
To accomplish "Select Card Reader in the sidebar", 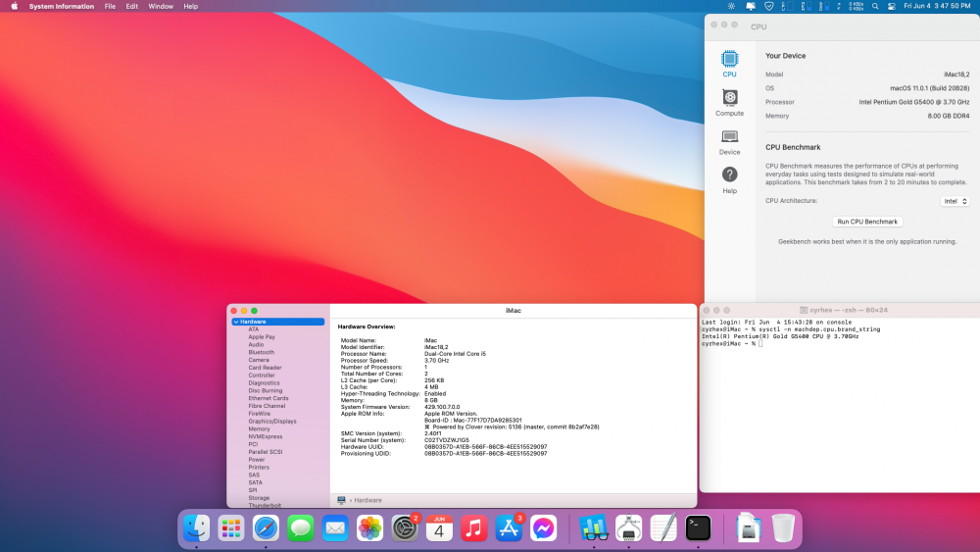I will [x=265, y=368].
